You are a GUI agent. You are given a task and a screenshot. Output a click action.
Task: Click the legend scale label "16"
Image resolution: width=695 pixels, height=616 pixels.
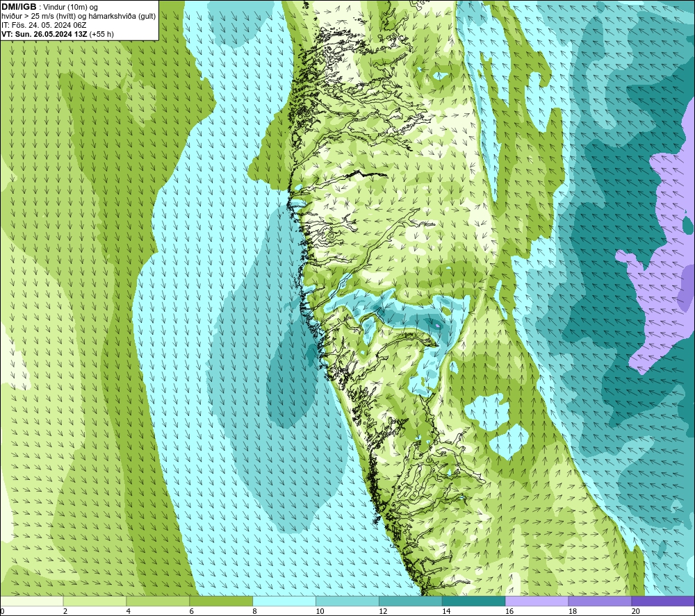(x=509, y=612)
